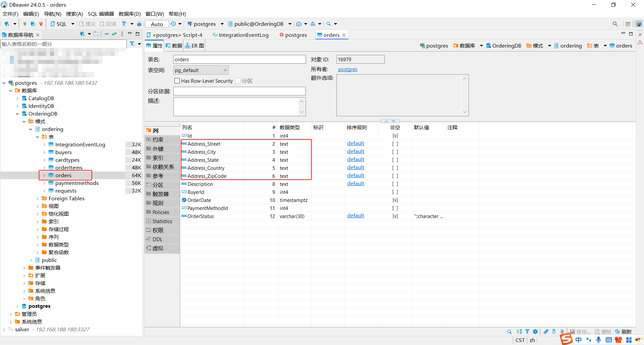Open the public@OrderingDB schema dropdown arrow
Image resolution: width=644 pixels, height=345 pixels.
[x=290, y=24]
